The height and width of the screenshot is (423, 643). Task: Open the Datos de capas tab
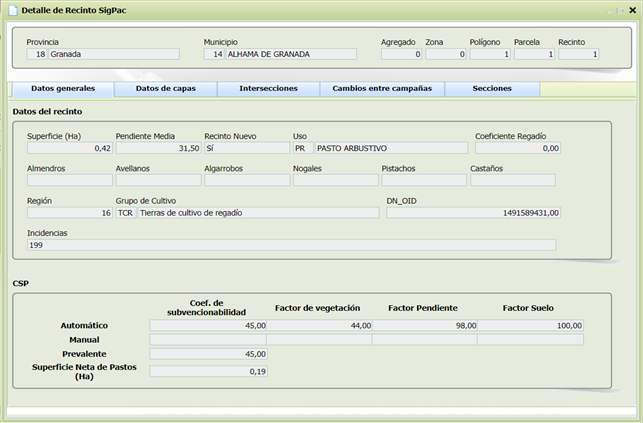click(x=166, y=89)
